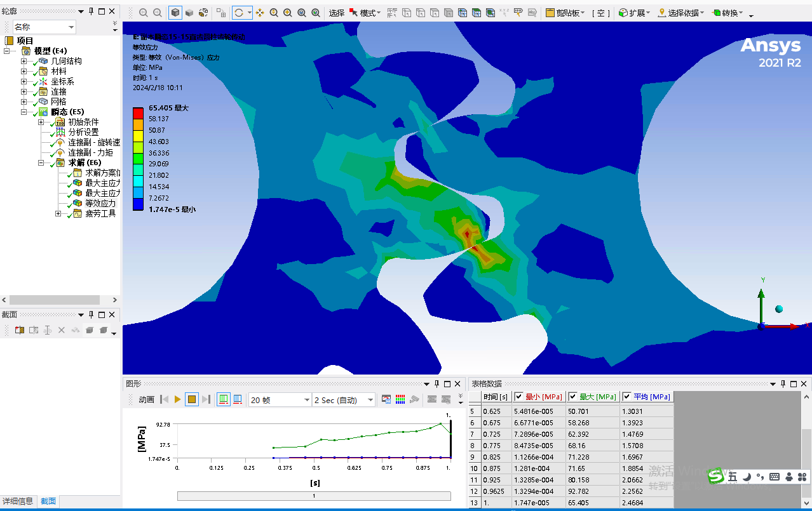This screenshot has width=812, height=511.
Task: Open the 模式 selection mode menu
Action: point(370,13)
